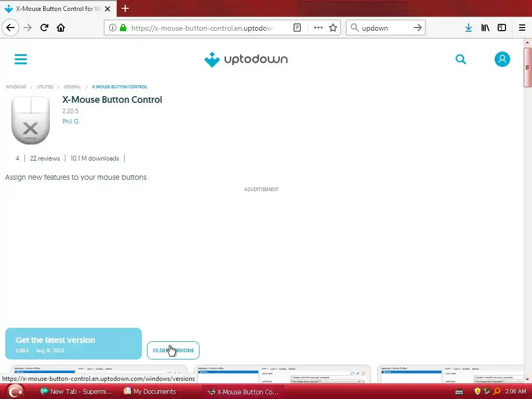
Task: Reload the current page
Action: click(x=44, y=28)
